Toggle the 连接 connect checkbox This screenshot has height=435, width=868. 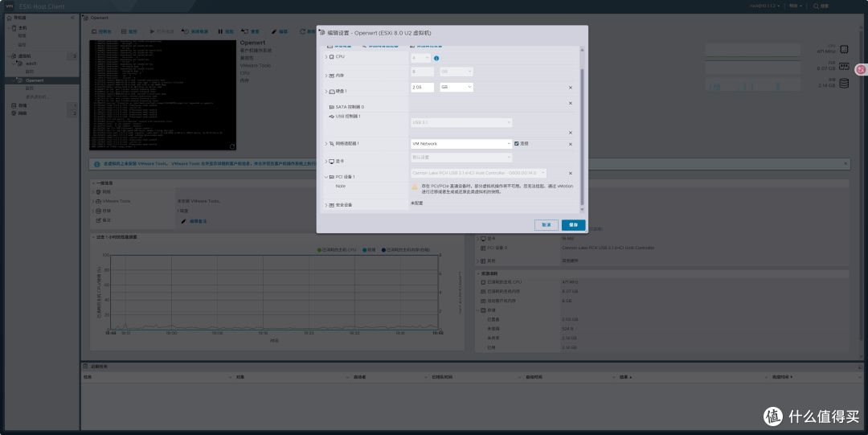coord(517,143)
